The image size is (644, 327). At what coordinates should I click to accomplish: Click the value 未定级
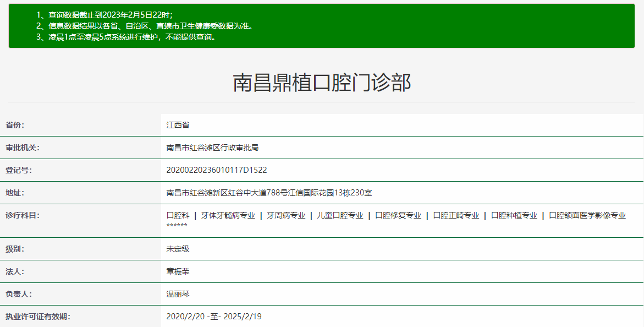(178, 249)
